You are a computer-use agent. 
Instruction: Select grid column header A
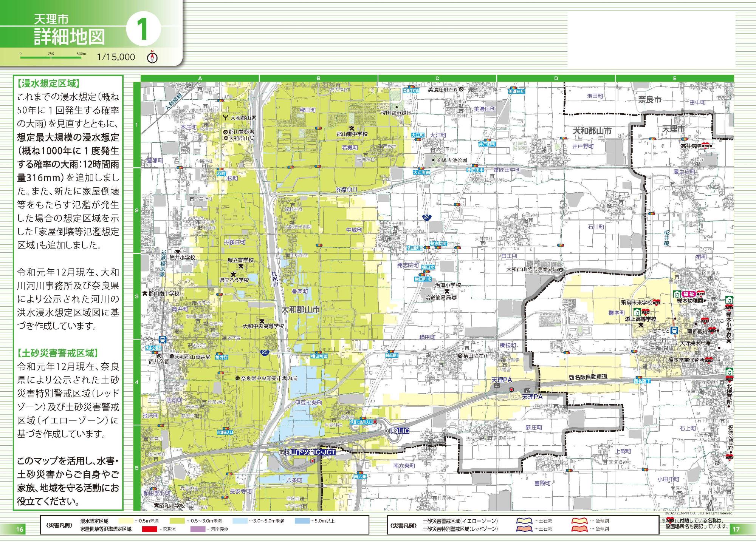click(x=200, y=79)
